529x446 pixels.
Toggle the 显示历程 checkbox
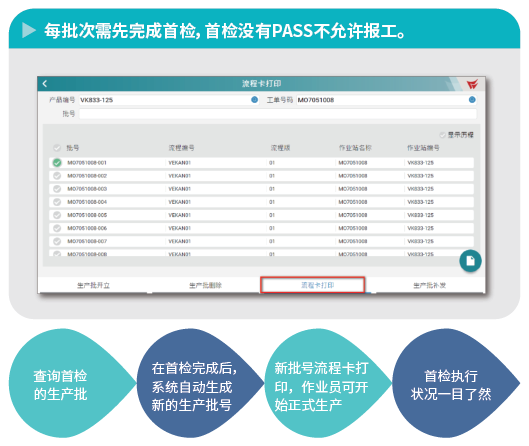[x=442, y=135]
